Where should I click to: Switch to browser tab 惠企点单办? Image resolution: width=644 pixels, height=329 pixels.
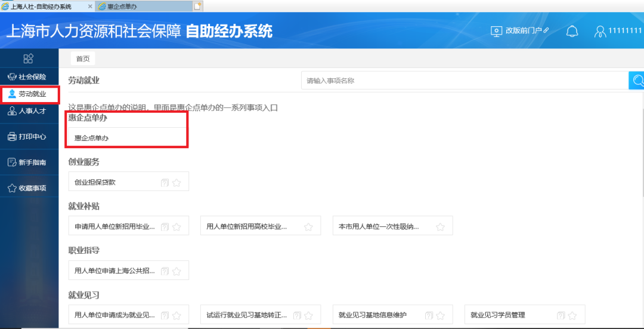[144, 7]
